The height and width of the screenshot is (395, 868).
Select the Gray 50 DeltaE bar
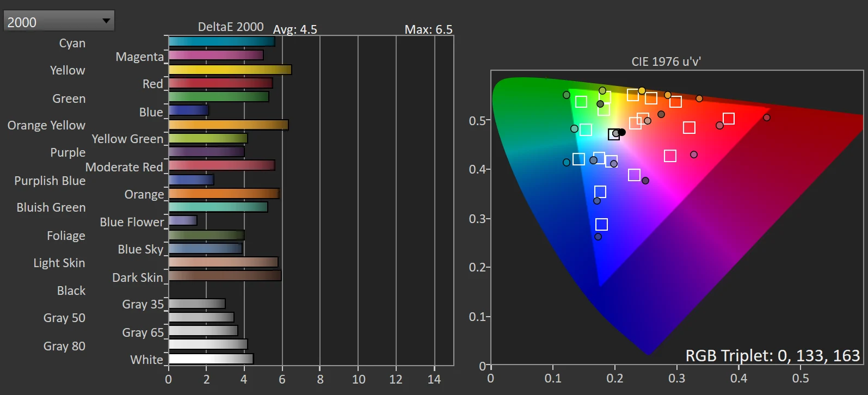click(201, 317)
